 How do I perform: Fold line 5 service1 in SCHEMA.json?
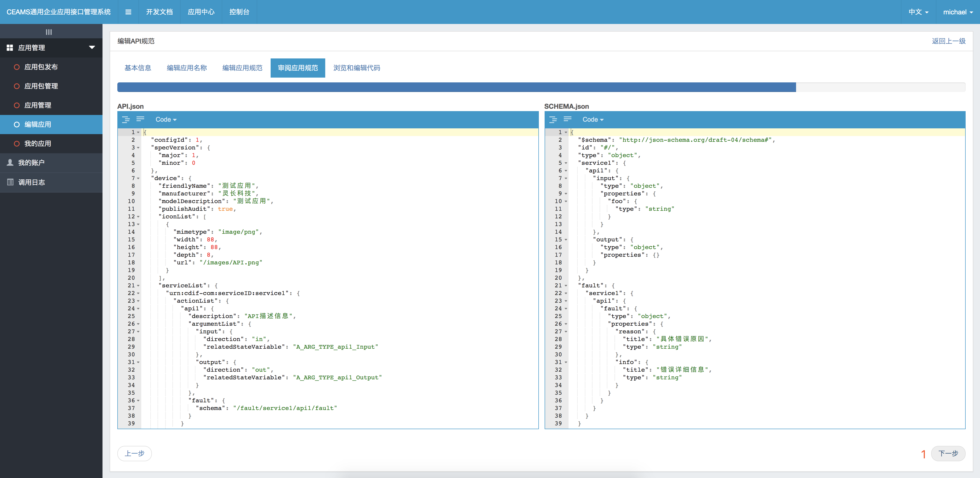point(566,163)
